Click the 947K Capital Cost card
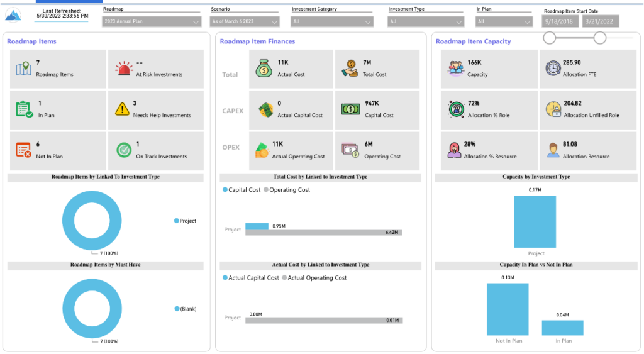Image resolution: width=644 pixels, height=354 pixels. click(377, 110)
